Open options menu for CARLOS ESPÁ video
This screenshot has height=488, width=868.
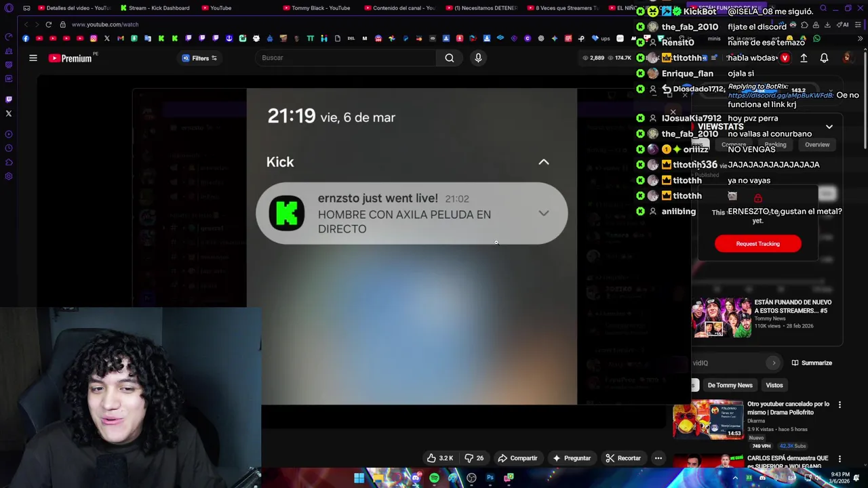pyautogui.click(x=840, y=460)
